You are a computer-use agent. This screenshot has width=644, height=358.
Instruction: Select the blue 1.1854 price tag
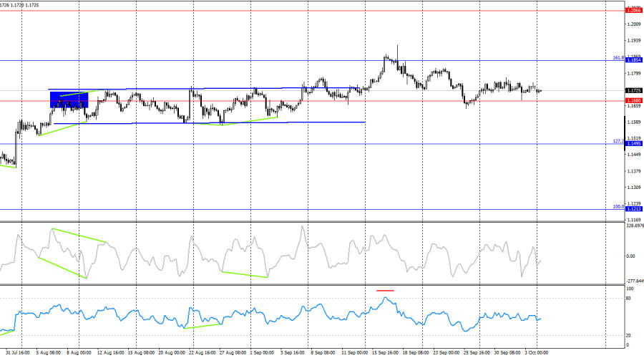click(x=633, y=60)
